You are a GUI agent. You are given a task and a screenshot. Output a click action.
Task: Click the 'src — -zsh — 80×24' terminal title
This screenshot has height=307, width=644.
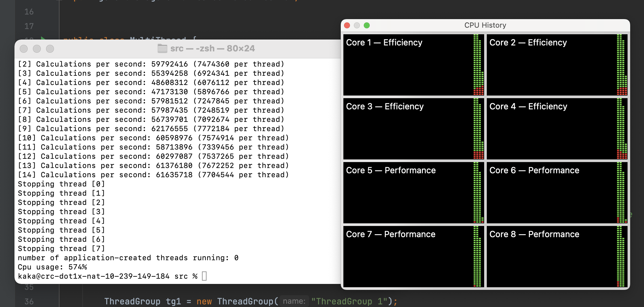click(x=212, y=48)
